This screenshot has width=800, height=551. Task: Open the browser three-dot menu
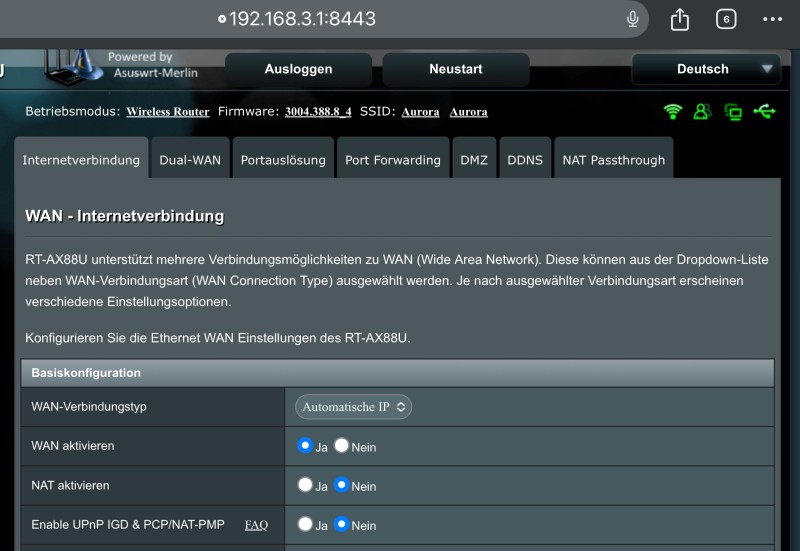point(772,19)
